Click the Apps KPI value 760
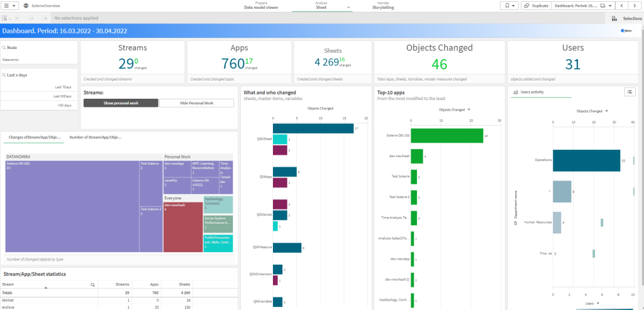The width and height of the screenshot is (644, 310). (233, 64)
